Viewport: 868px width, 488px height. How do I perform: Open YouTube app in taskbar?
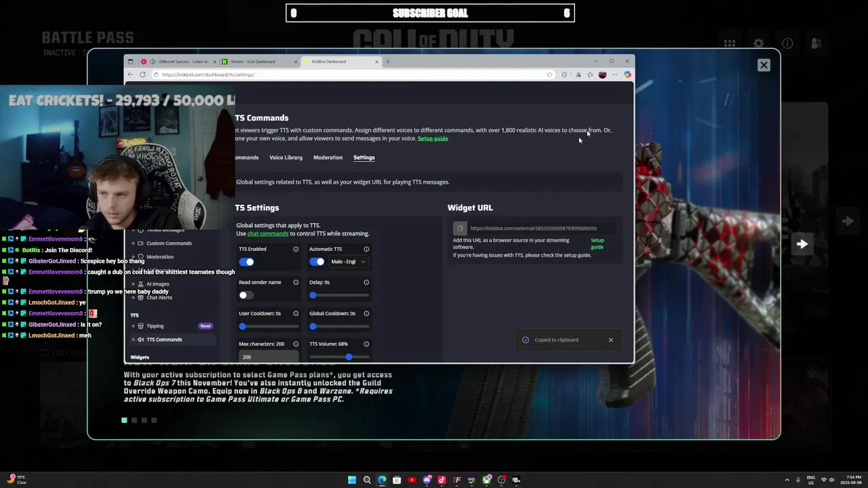pyautogui.click(x=412, y=480)
